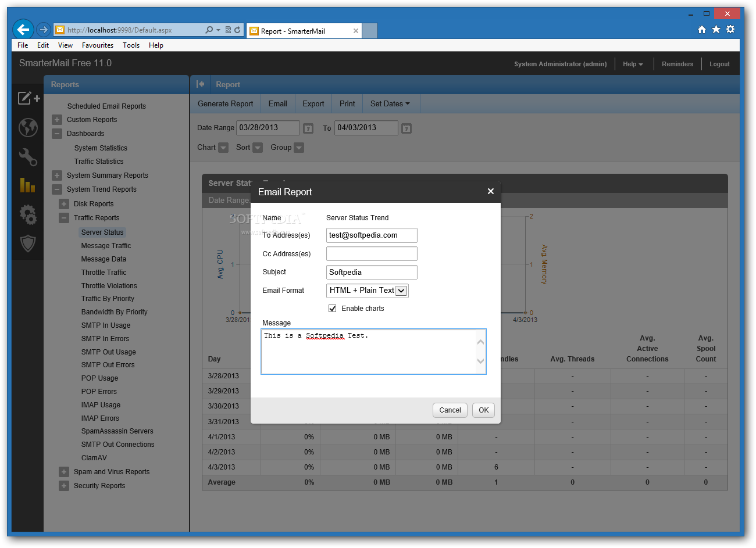This screenshot has width=756, height=548.
Task: Click the Reminders link
Action: 677,64
